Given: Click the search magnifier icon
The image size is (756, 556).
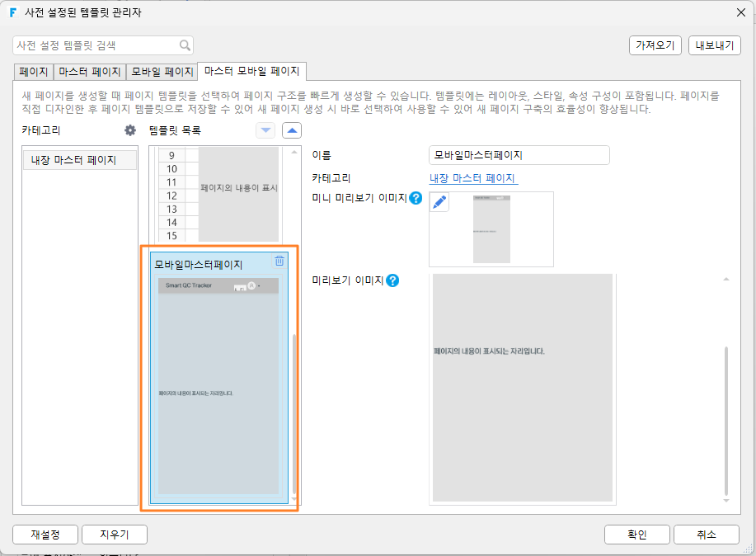Looking at the screenshot, I should [x=185, y=45].
